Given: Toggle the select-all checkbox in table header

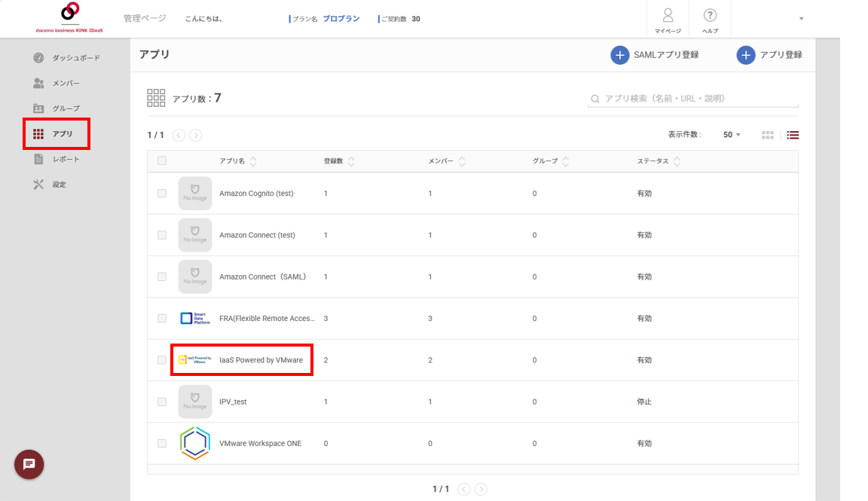Looking at the screenshot, I should (x=162, y=160).
